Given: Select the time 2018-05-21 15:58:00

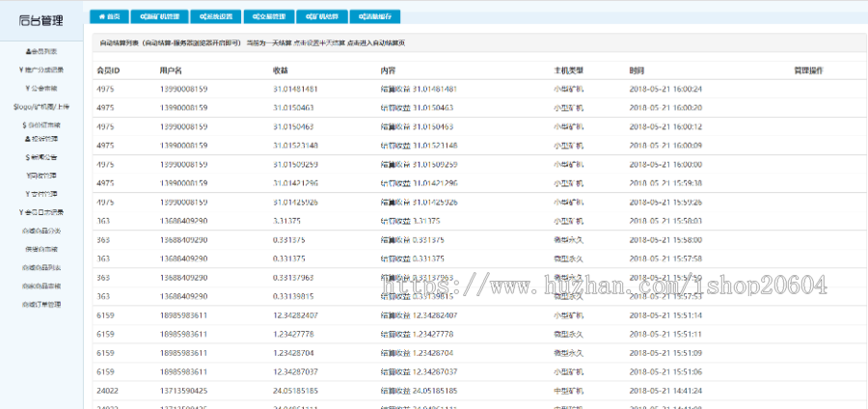Looking at the screenshot, I should point(665,240).
